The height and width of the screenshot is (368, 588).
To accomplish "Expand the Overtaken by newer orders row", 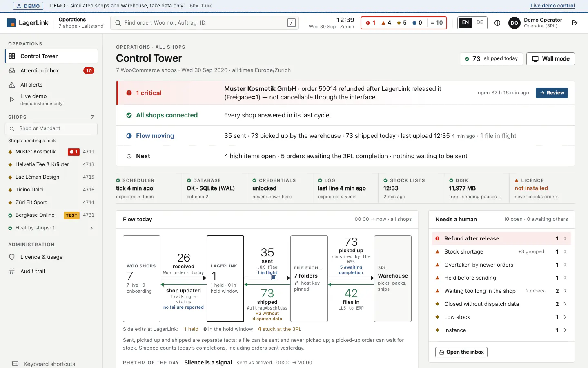I will (501, 265).
